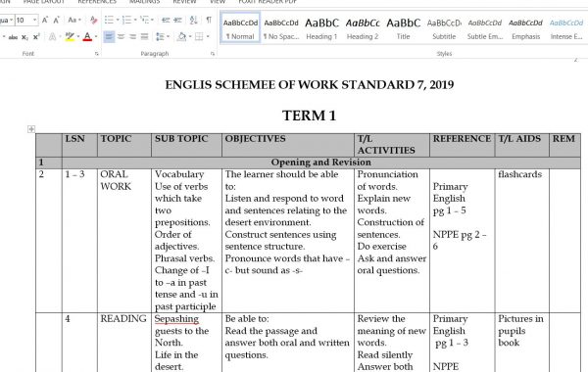The width and height of the screenshot is (588, 372).
Task: Open font color dropdown arrow
Action: 96,37
